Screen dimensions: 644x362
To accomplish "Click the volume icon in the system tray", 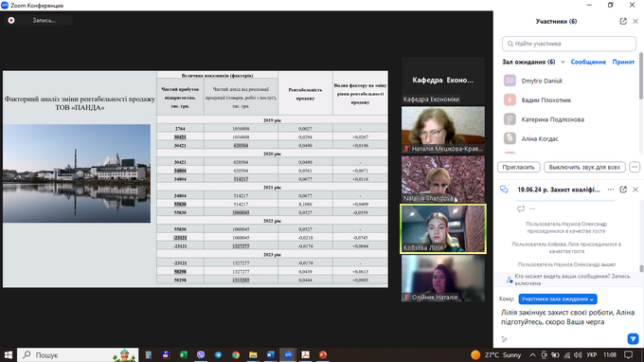I will coord(578,355).
